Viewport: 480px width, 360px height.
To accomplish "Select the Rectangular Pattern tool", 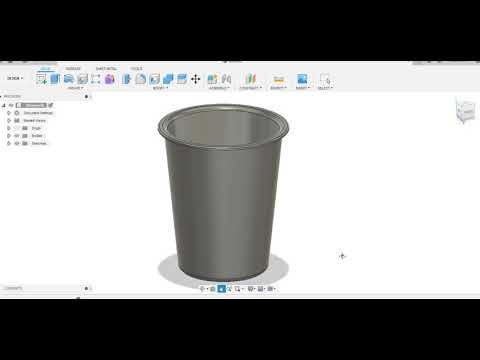I will click(x=96, y=79).
